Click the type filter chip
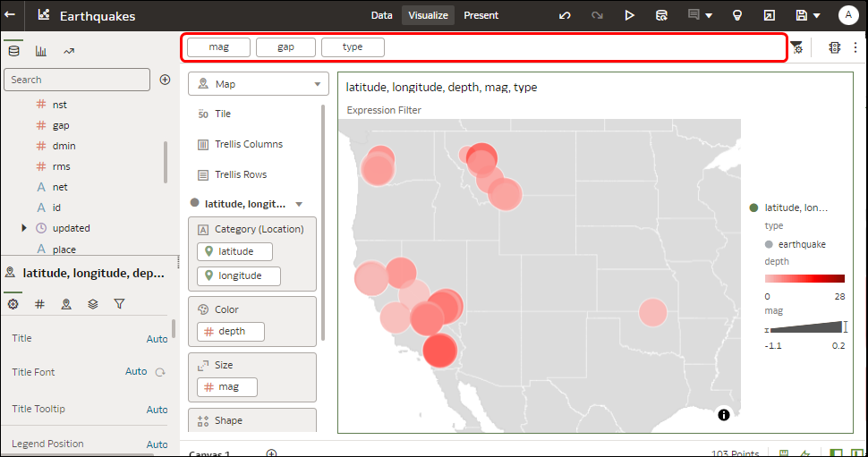 point(353,47)
